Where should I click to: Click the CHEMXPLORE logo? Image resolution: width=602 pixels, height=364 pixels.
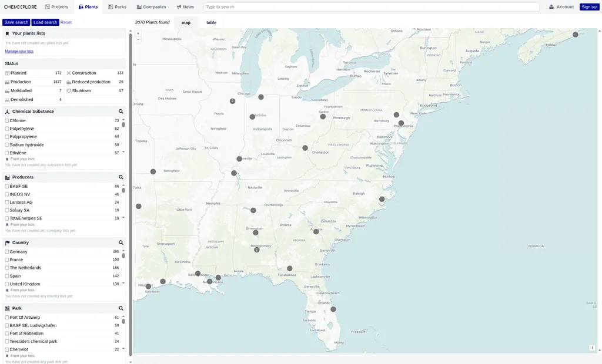point(21,7)
